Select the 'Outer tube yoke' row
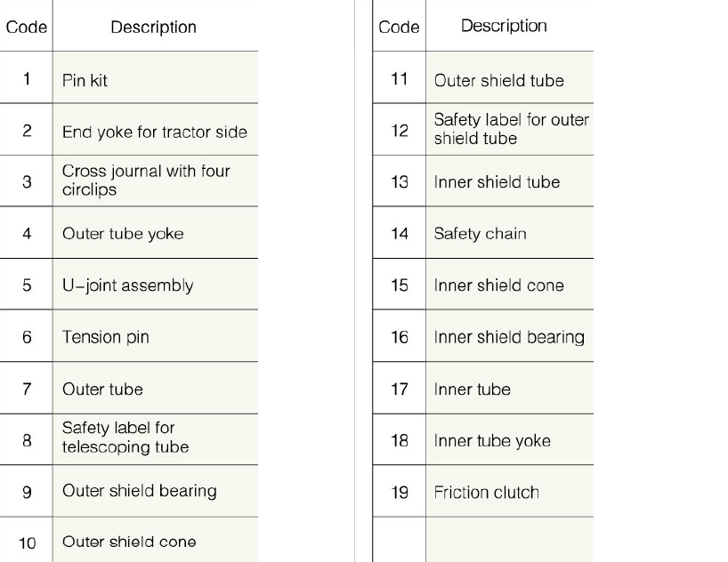This screenshot has width=728, height=562. pyautogui.click(x=123, y=234)
